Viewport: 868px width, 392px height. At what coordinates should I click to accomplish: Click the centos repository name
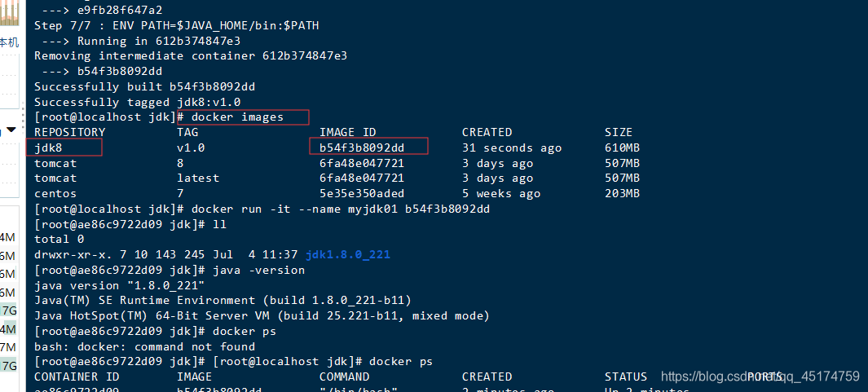point(55,194)
